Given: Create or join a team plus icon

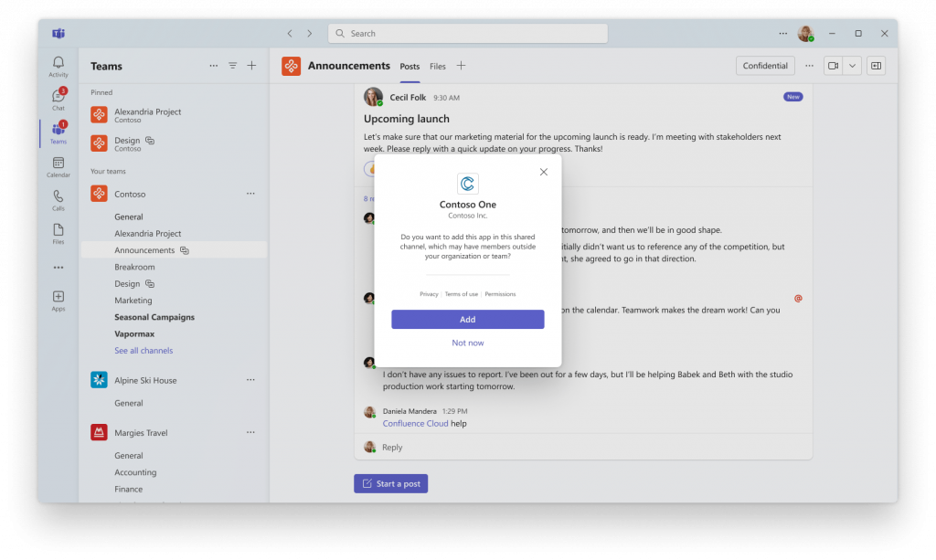Looking at the screenshot, I should click(252, 66).
